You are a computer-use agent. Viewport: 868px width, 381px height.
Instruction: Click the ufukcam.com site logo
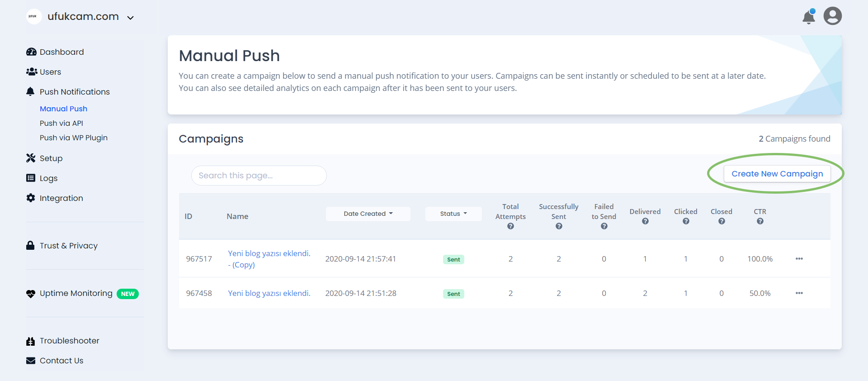[x=33, y=16]
